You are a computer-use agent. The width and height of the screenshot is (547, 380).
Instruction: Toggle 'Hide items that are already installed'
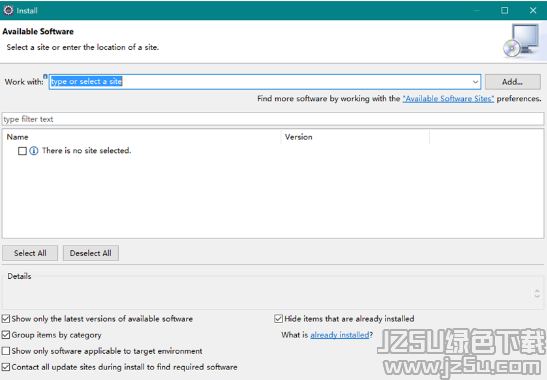tap(278, 319)
